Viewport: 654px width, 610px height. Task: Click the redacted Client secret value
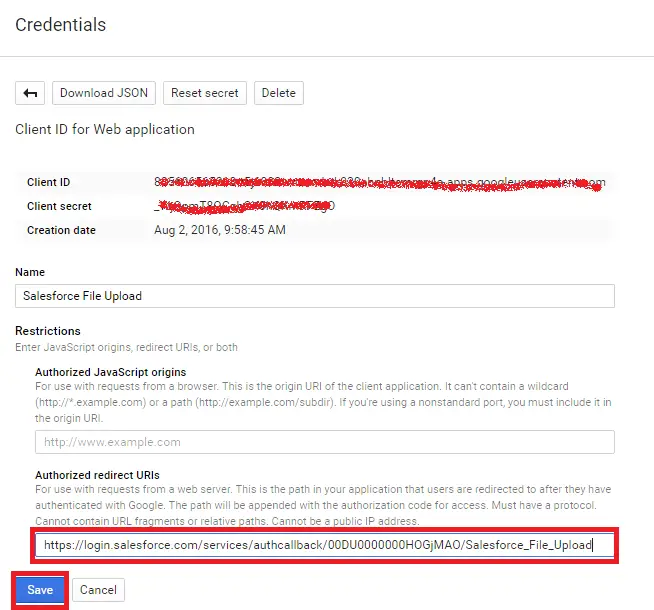click(244, 206)
